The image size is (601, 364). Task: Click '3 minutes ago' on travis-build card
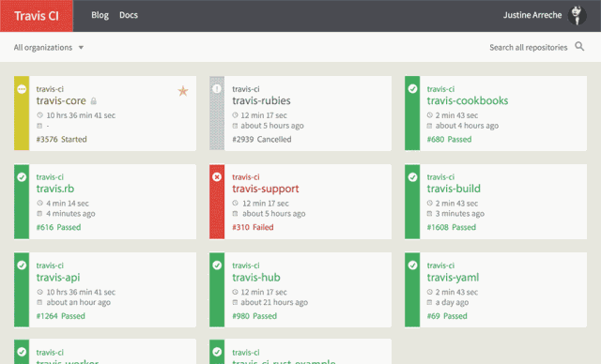460,214
